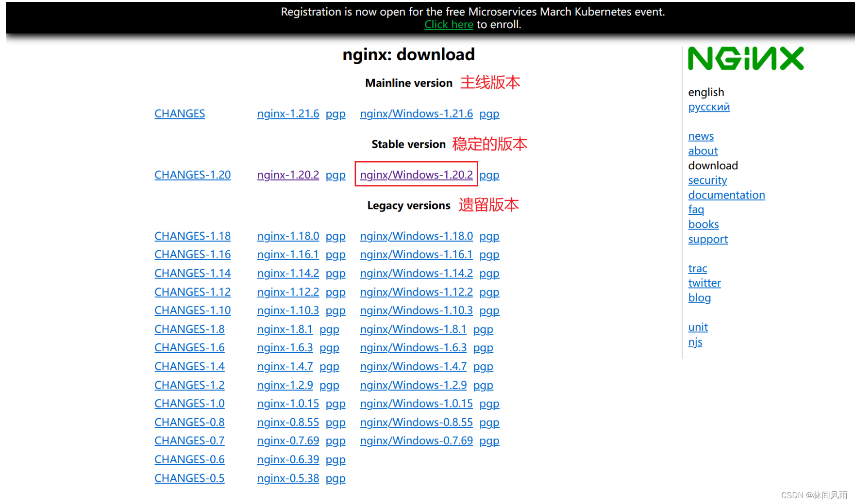Open CHANGES-0.8 changelog
The width and height of the screenshot is (855, 504).
(x=189, y=422)
